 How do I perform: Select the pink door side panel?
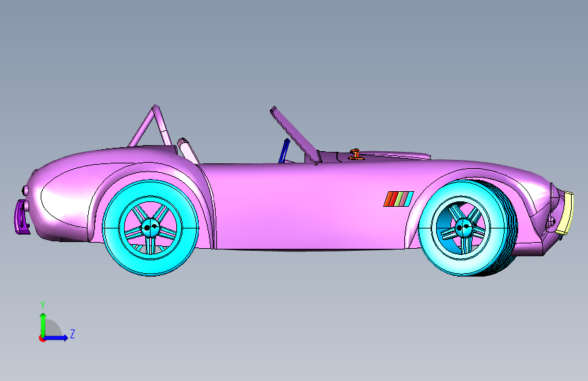pyautogui.click(x=307, y=206)
